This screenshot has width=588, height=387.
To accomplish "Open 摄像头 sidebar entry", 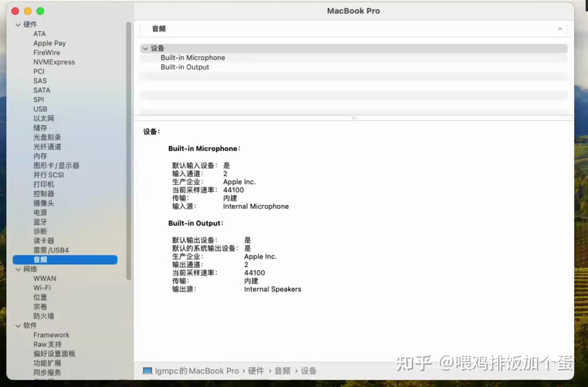I will click(44, 203).
